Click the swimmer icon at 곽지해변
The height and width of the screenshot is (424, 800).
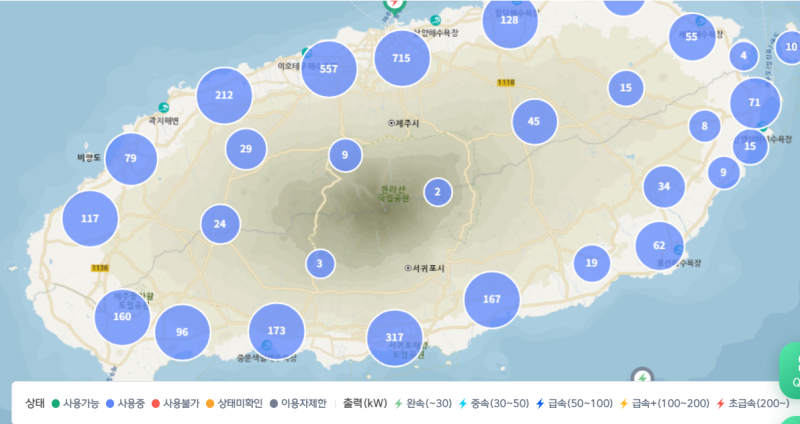[163, 108]
